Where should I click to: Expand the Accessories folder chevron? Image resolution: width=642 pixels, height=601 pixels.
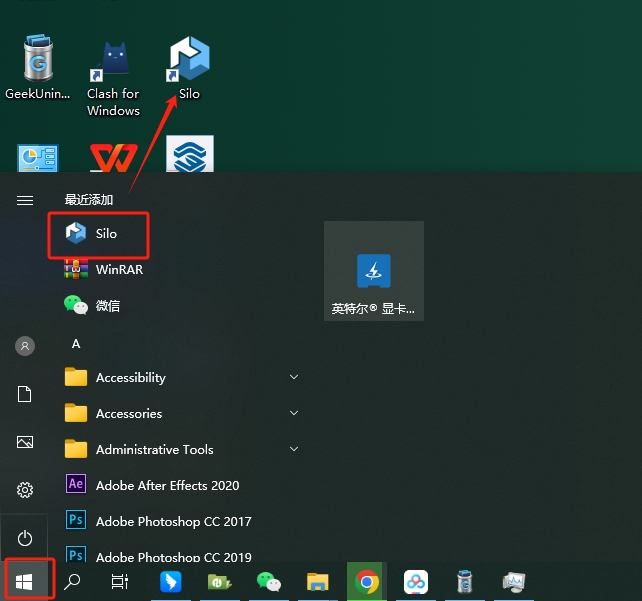point(294,413)
